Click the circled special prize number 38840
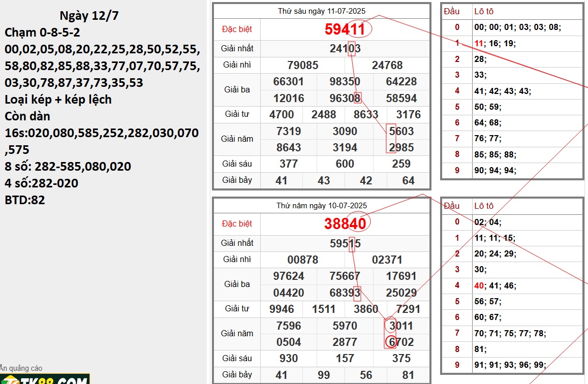This screenshot has height=384, width=588. (345, 223)
